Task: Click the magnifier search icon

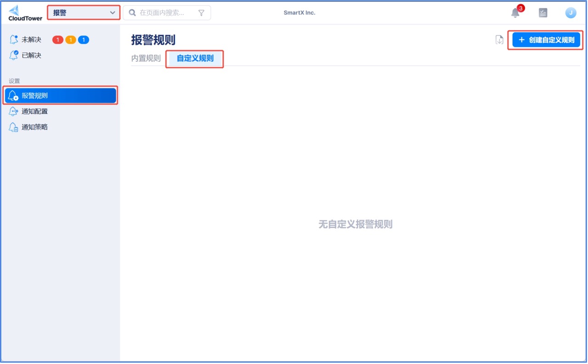Action: (x=132, y=13)
